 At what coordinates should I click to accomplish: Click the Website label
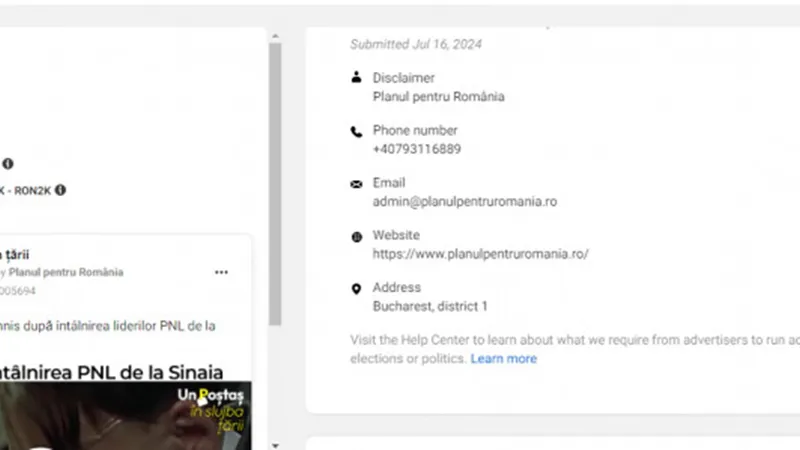[x=396, y=235]
